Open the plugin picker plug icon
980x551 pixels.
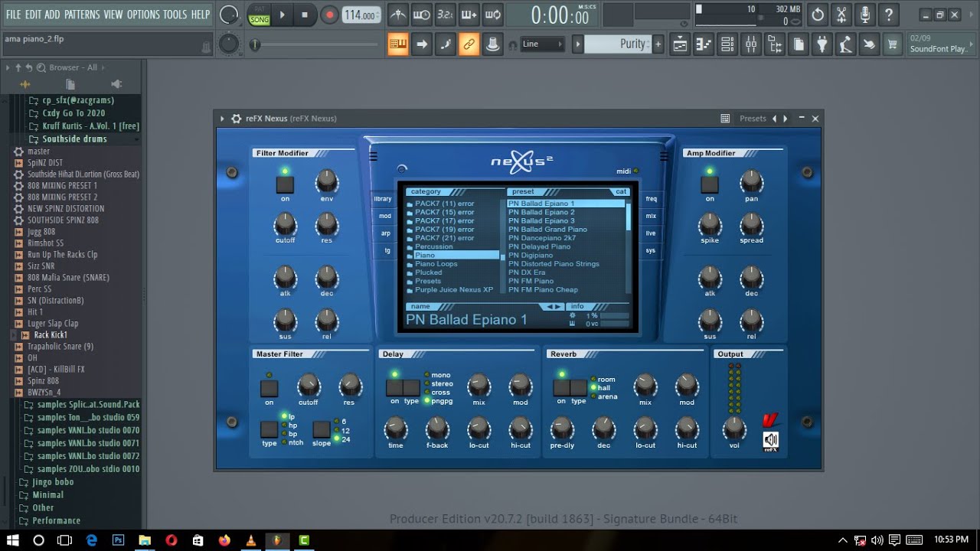coord(822,44)
